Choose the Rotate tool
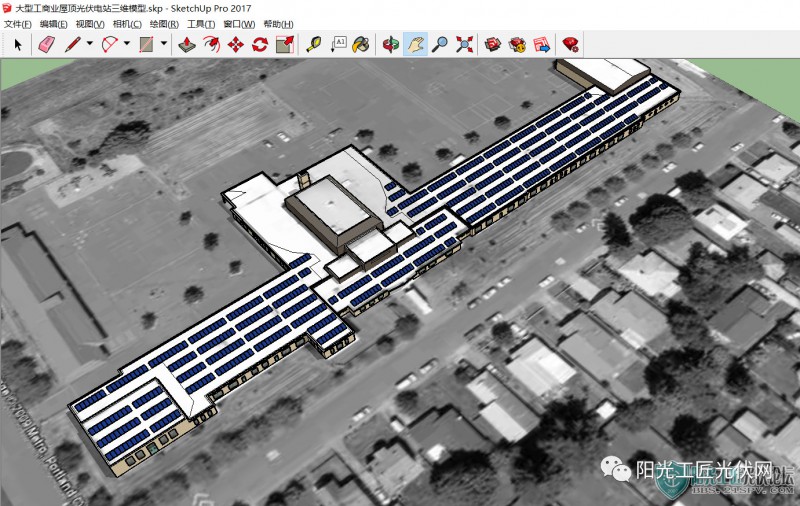 click(x=260, y=44)
